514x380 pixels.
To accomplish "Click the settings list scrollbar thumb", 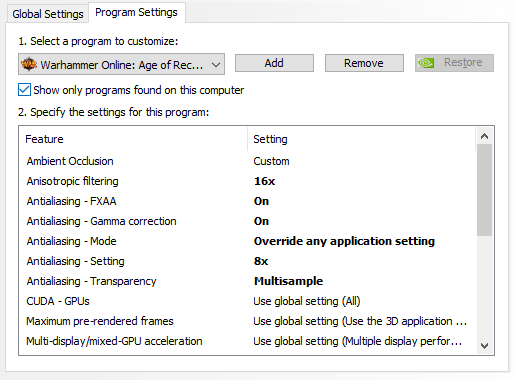I will coord(484,190).
